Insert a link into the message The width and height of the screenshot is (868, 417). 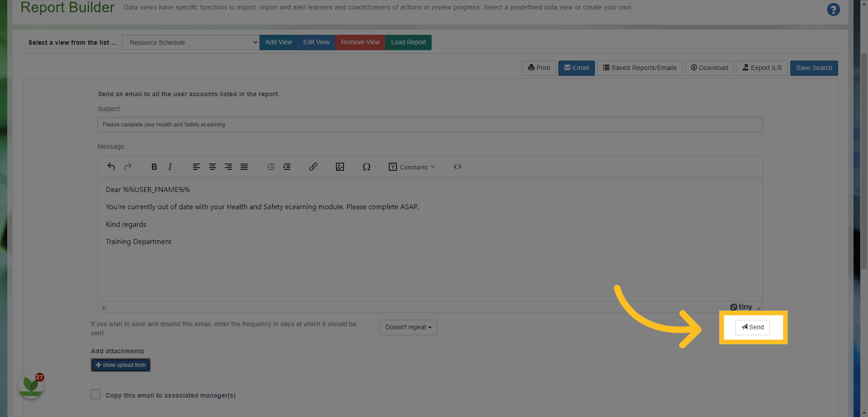313,167
